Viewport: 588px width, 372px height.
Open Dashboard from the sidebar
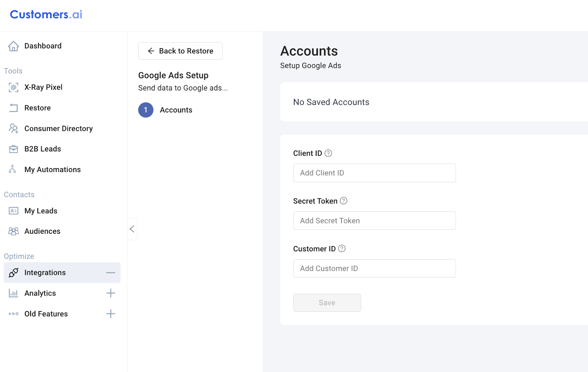pos(43,46)
